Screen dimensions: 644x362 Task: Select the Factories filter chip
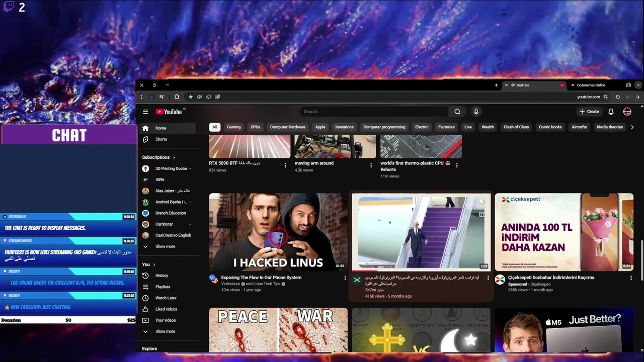click(446, 127)
